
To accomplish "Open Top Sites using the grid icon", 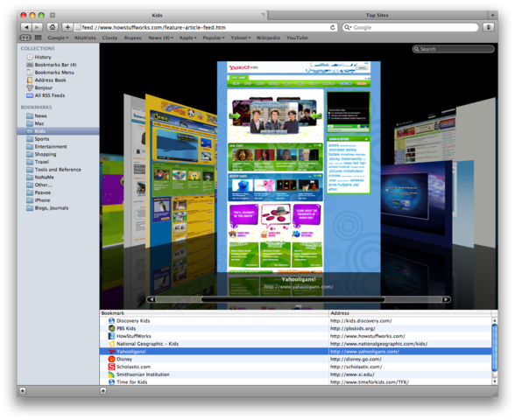I will (x=39, y=38).
